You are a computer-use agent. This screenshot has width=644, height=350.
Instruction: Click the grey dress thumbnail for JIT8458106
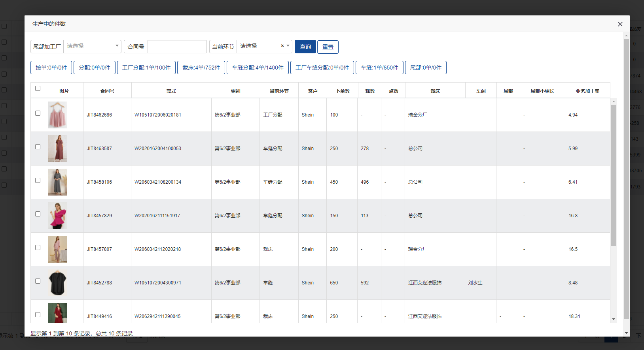pyautogui.click(x=58, y=182)
